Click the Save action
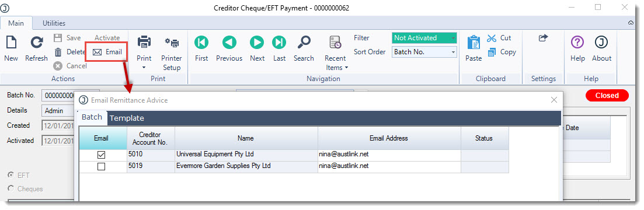The width and height of the screenshot is (644, 210). 68,38
